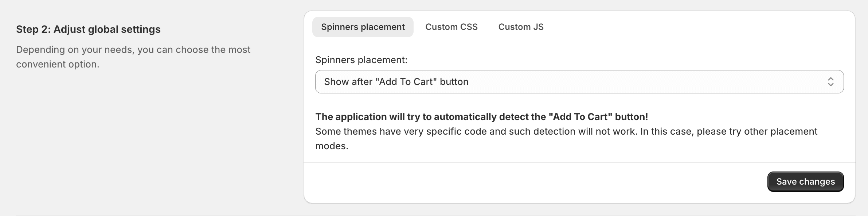Switch to the Custom JS tab
Screen dimensions: 868x216
521,27
